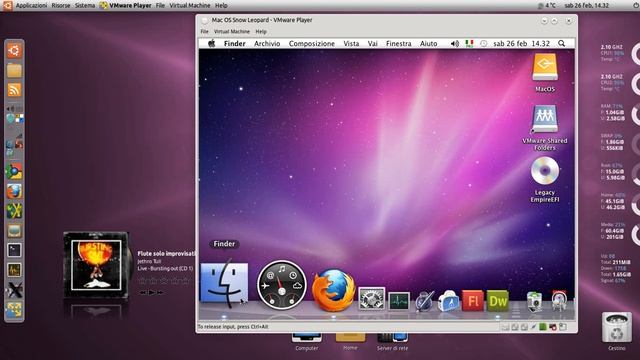Screen dimensions: 640x360
Task: Open System Preferences gear in Mac dock
Action: point(371,299)
